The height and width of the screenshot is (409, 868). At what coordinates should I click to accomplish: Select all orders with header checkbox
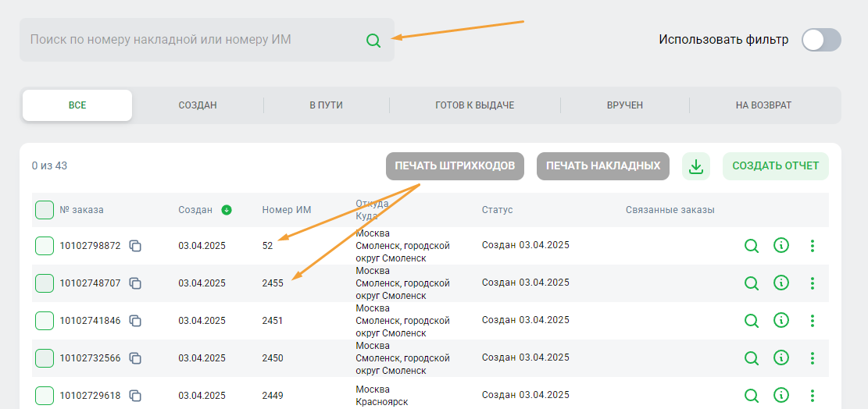pos(45,210)
